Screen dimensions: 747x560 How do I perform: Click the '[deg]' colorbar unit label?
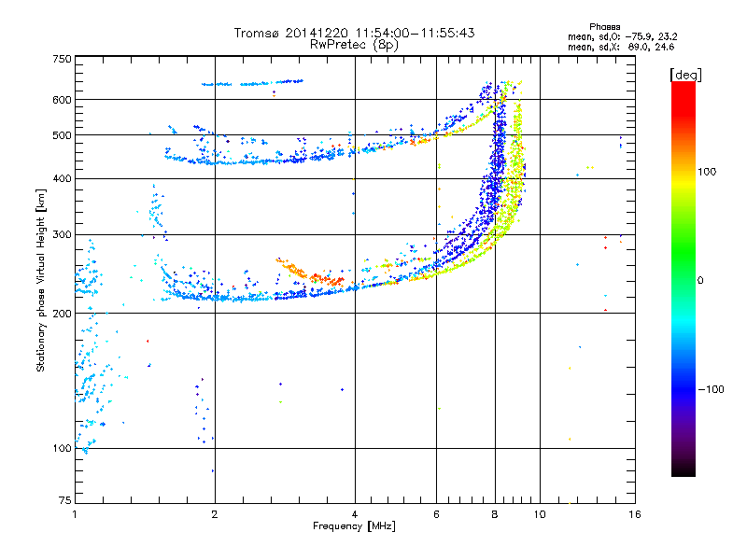685,75
